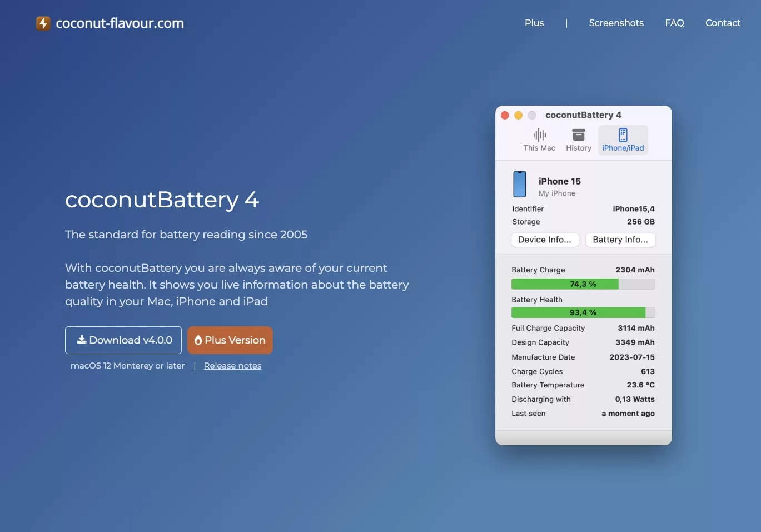Click the Discharging with label
This screenshot has width=761, height=532.
click(x=541, y=399)
